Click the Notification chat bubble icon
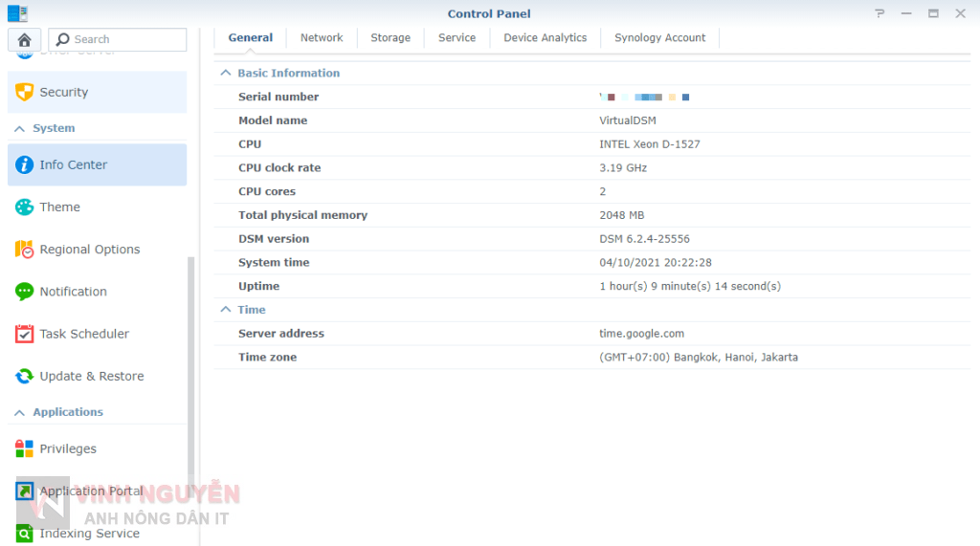Screen dimensions: 980x546 tap(25, 292)
